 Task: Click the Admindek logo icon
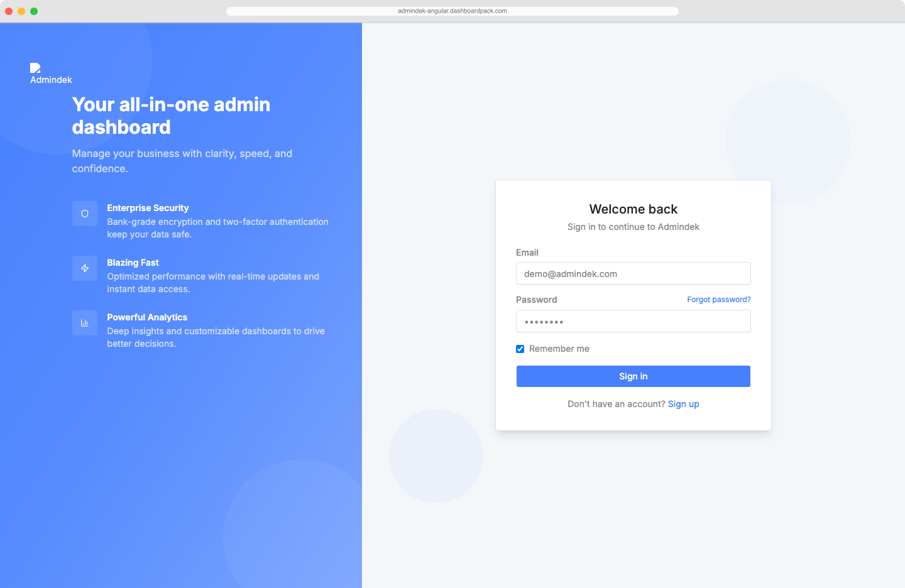pos(36,68)
